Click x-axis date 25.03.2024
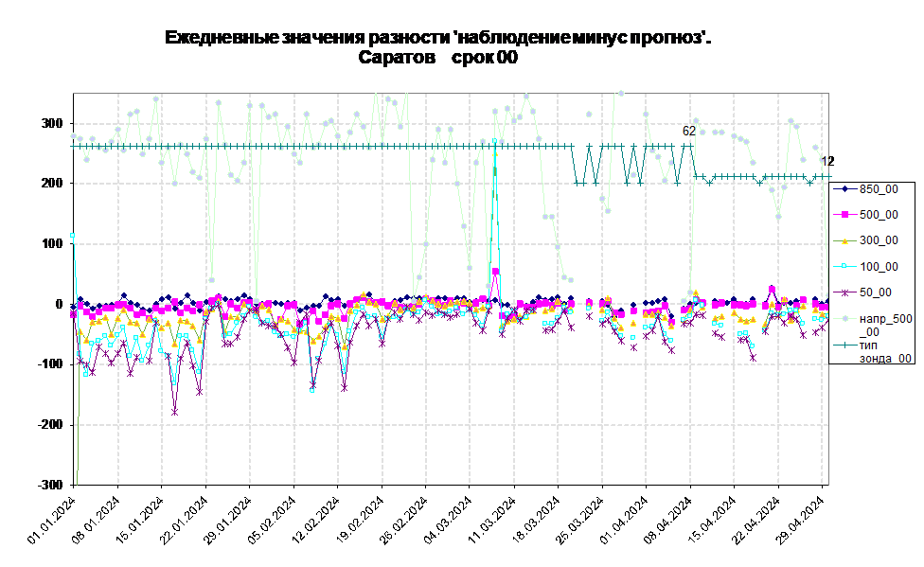The width and height of the screenshot is (924, 567). click(580, 520)
